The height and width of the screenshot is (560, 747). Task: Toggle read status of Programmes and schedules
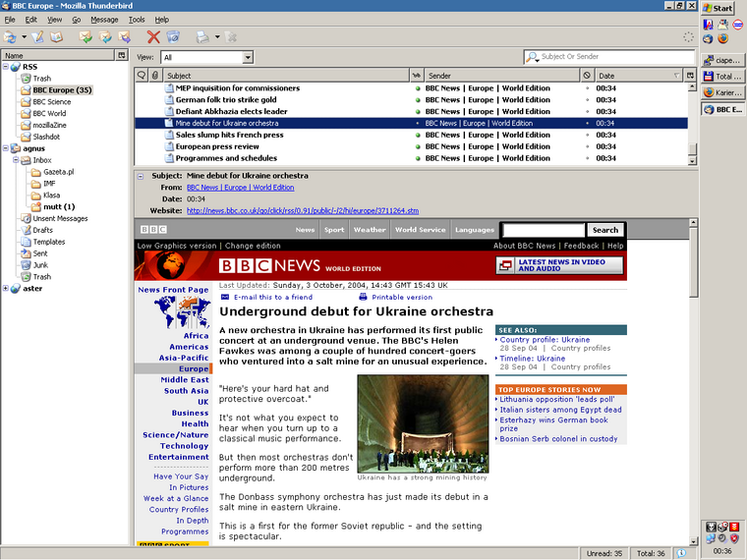pos(418,158)
